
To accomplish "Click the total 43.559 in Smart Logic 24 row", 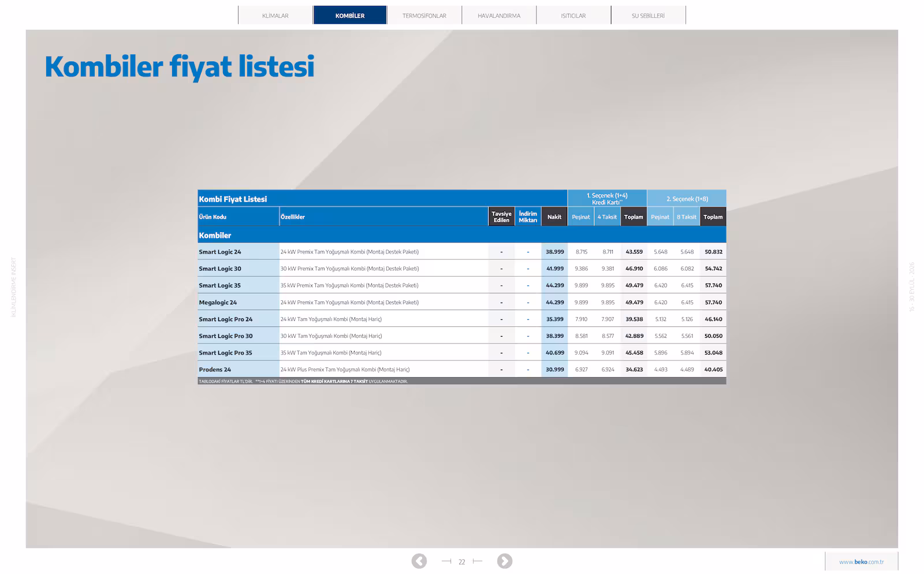I will point(634,252).
